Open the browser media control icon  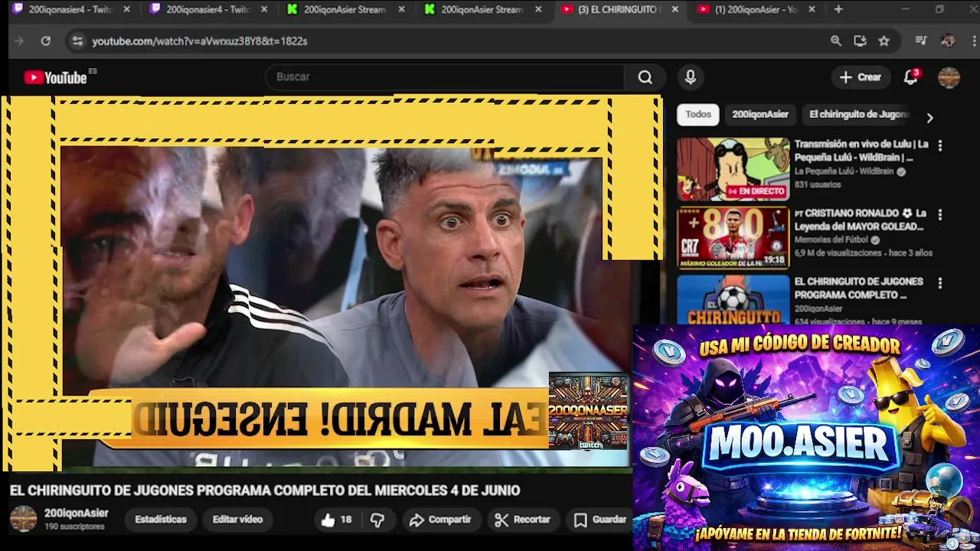pos(921,41)
